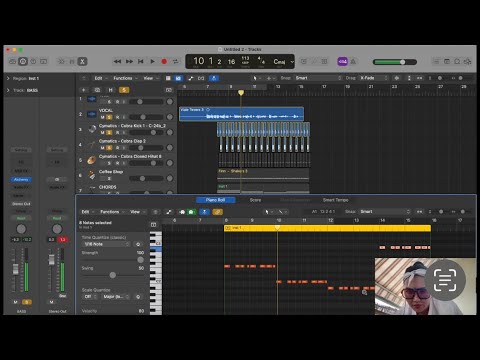
Task: Open the Time Quantize 1/16 Note dropdown
Action: click(x=107, y=244)
